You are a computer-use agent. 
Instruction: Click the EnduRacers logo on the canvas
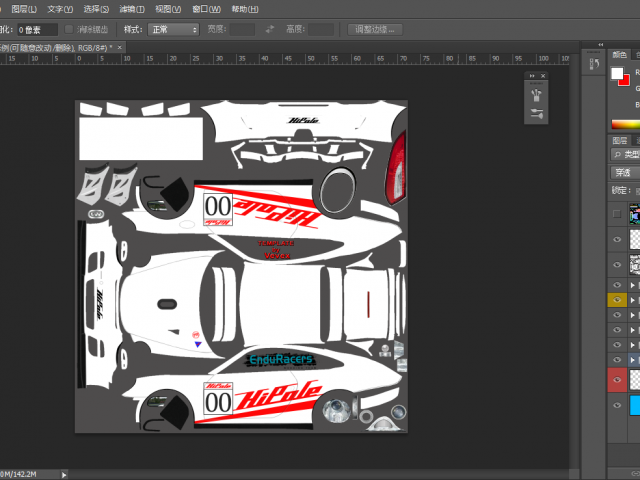click(x=280, y=360)
